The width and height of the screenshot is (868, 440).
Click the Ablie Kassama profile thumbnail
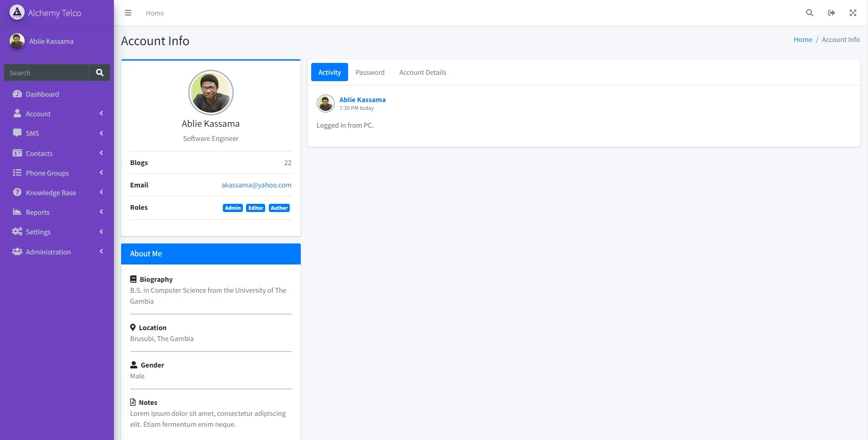17,41
